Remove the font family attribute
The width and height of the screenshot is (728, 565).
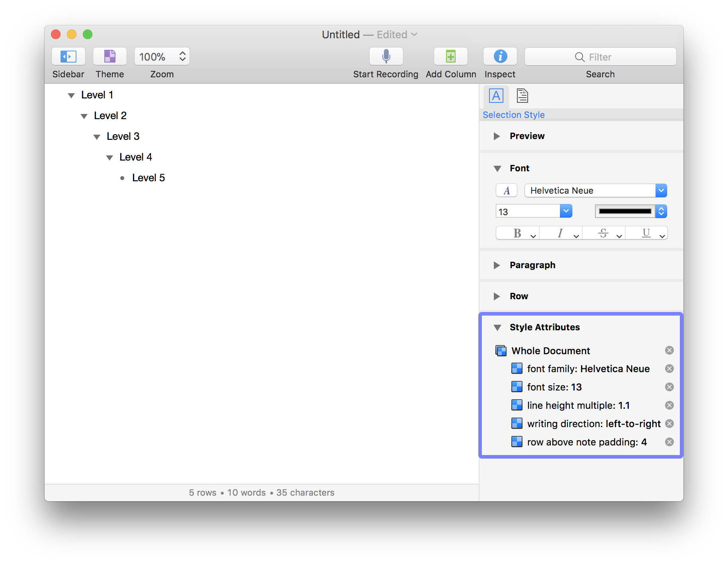coord(669,369)
